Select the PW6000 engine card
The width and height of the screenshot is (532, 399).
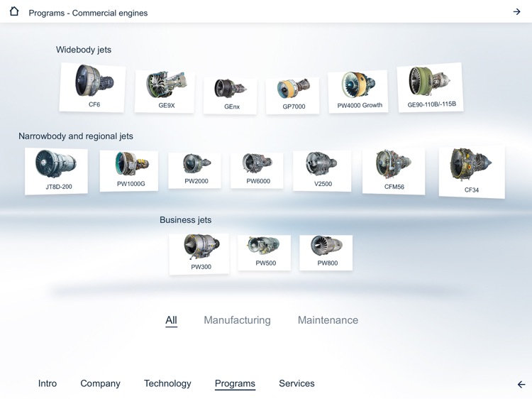coord(257,170)
